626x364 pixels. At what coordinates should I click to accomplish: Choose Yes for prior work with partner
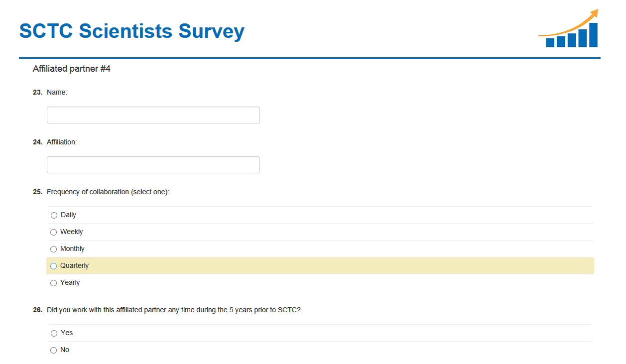(54, 333)
